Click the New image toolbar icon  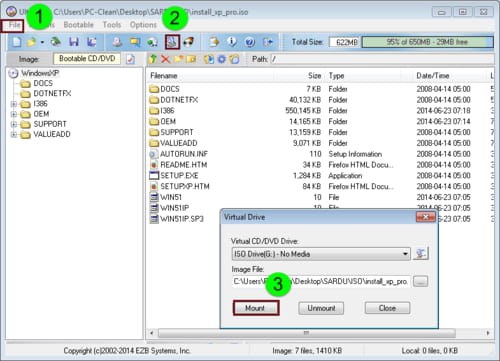pyautogui.click(x=16, y=42)
